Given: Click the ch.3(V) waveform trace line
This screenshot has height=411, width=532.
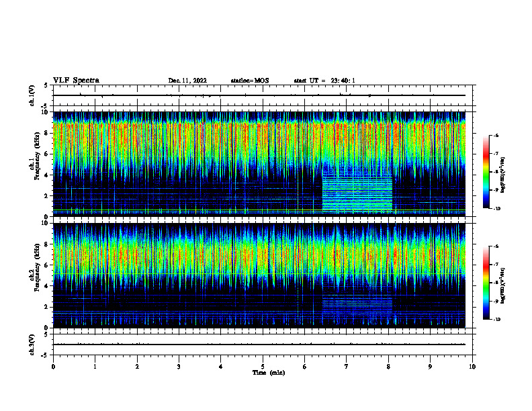Looking at the screenshot, I should (x=259, y=345).
